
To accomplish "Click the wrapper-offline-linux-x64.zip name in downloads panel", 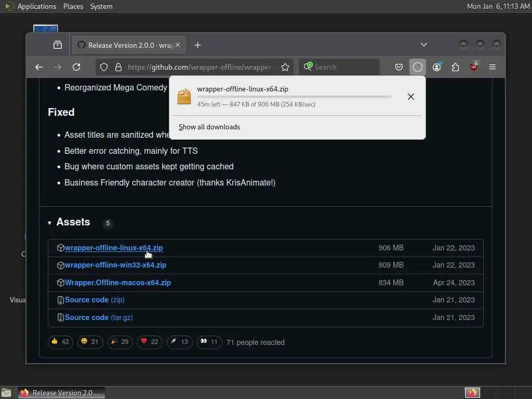I will 243,89.
